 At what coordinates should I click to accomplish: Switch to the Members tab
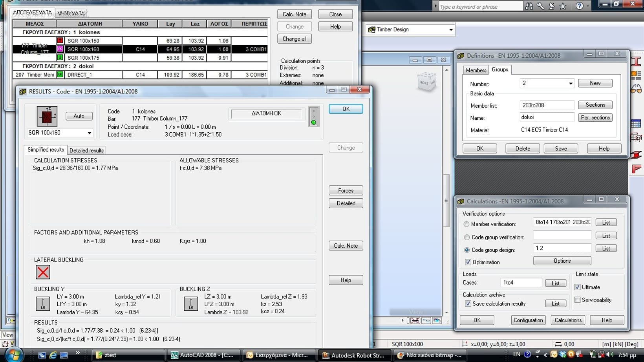pyautogui.click(x=476, y=70)
